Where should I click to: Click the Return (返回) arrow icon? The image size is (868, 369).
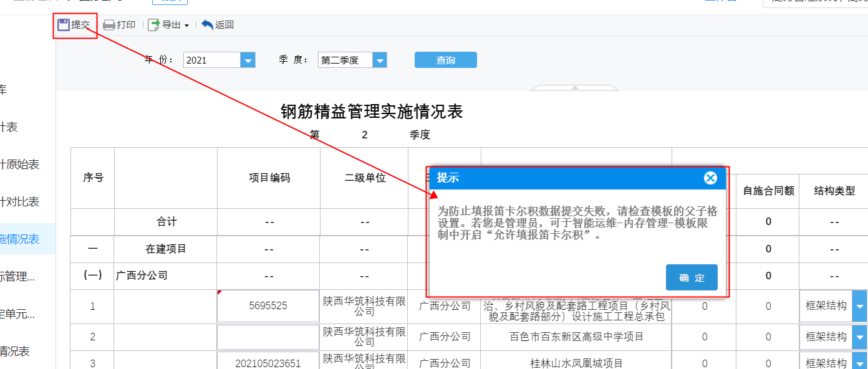[x=208, y=25]
